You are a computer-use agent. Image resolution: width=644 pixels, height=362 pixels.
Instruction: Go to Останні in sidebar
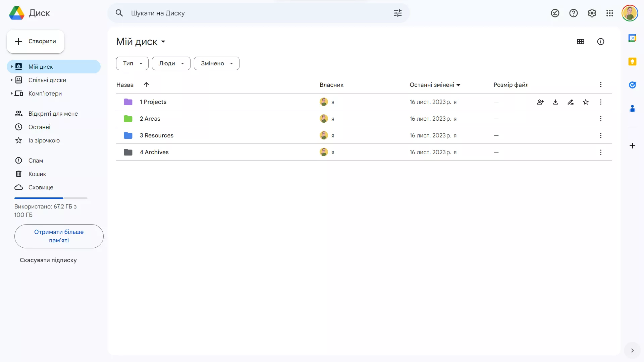coord(39,127)
